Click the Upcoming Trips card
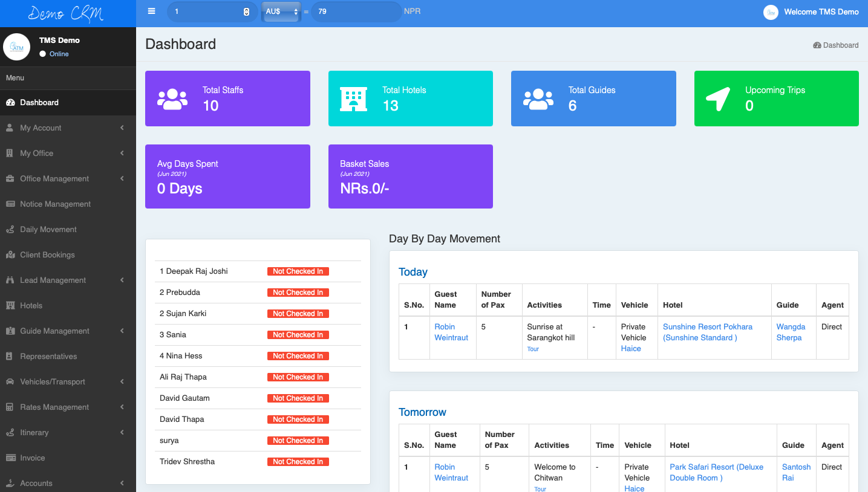 pos(777,99)
